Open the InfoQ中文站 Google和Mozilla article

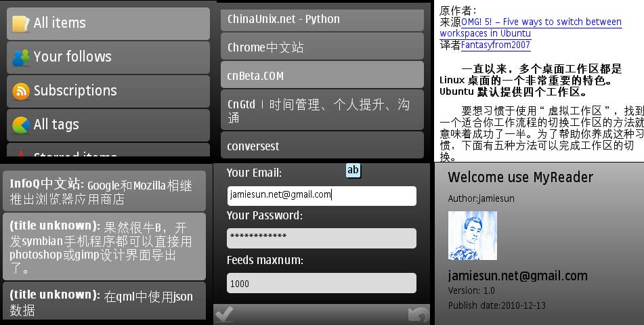point(104,192)
